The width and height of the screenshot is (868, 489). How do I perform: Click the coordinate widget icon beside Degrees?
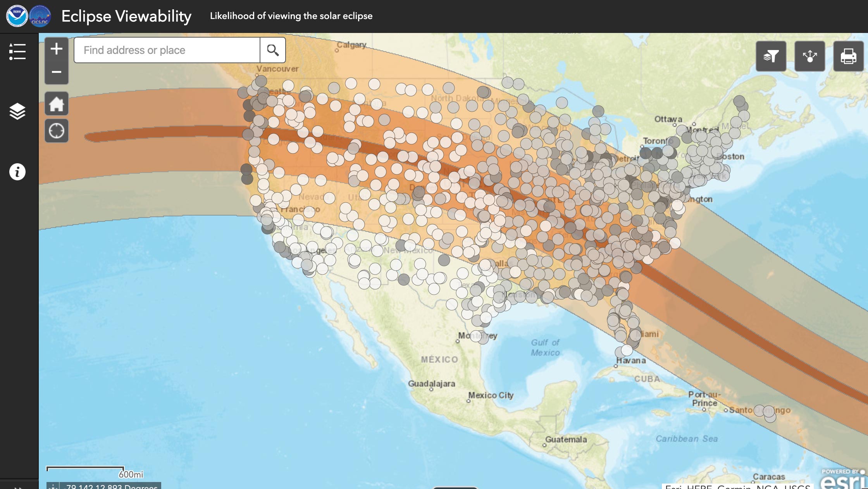pyautogui.click(x=53, y=486)
